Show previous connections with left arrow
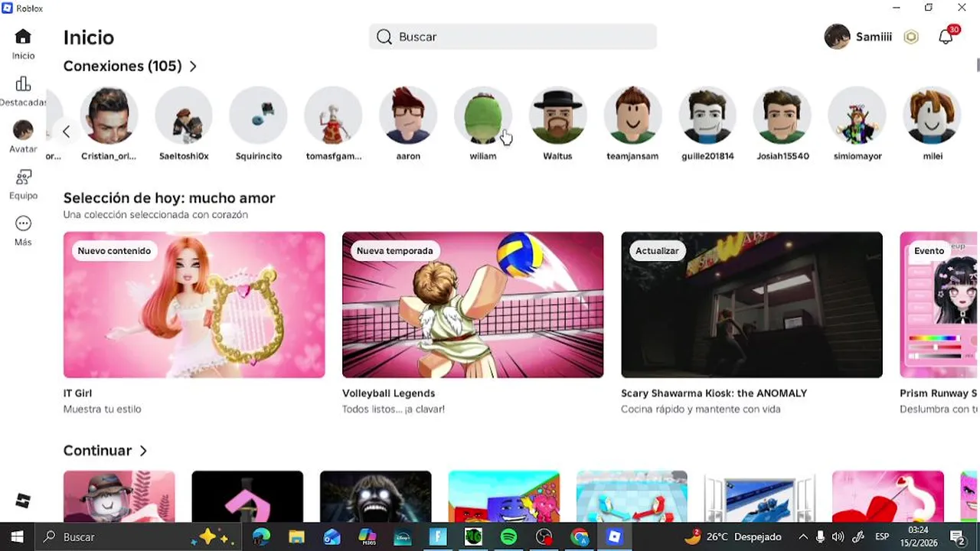Screen dimensions: 980x551 pos(67,132)
